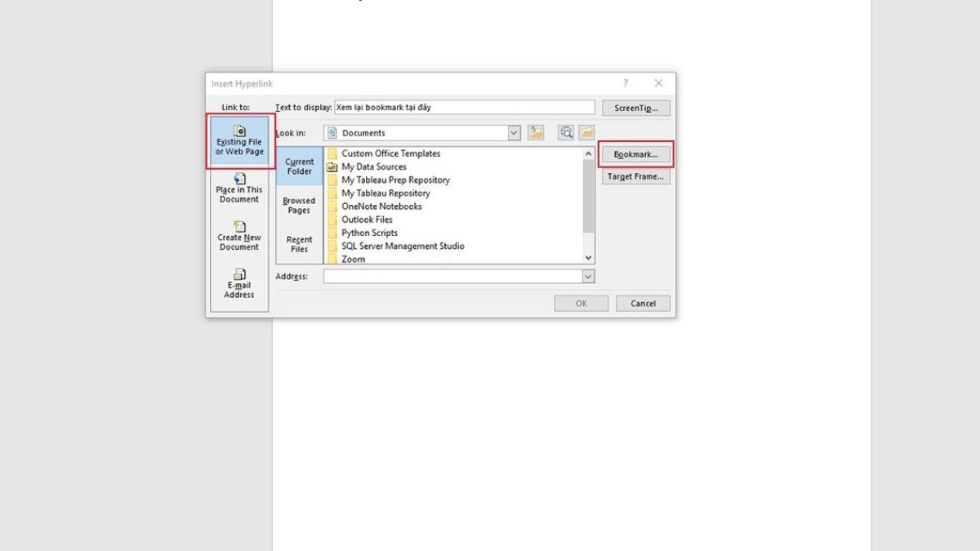Click the Help question mark icon
980x551 pixels.
[626, 83]
